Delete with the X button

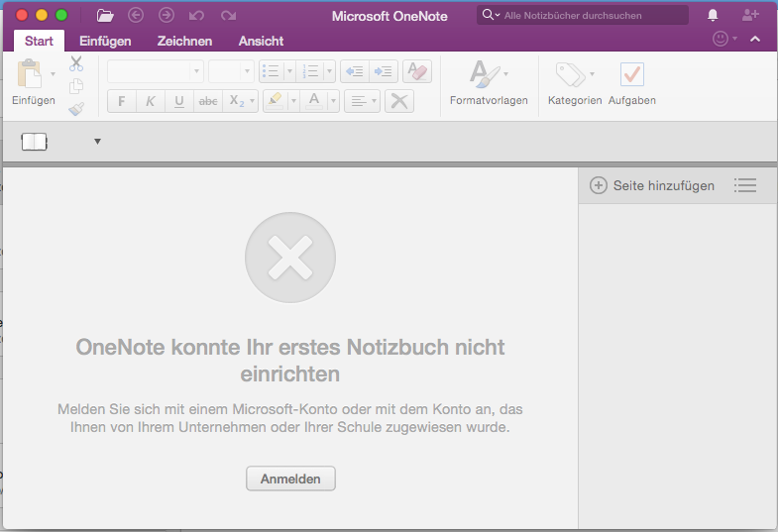[399, 102]
